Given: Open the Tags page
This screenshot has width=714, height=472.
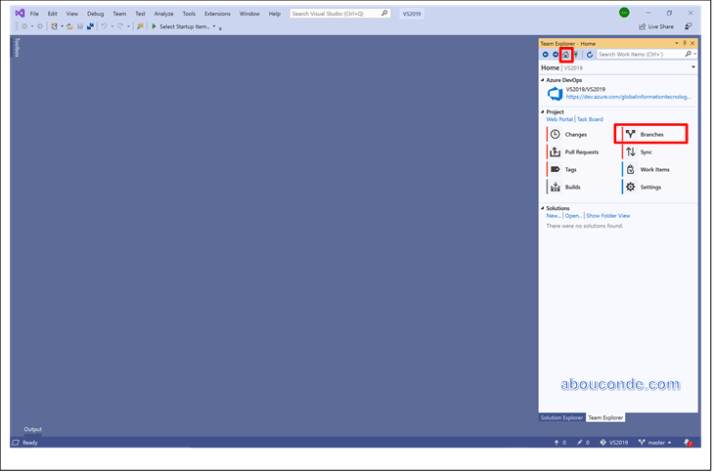Looking at the screenshot, I should point(570,170).
